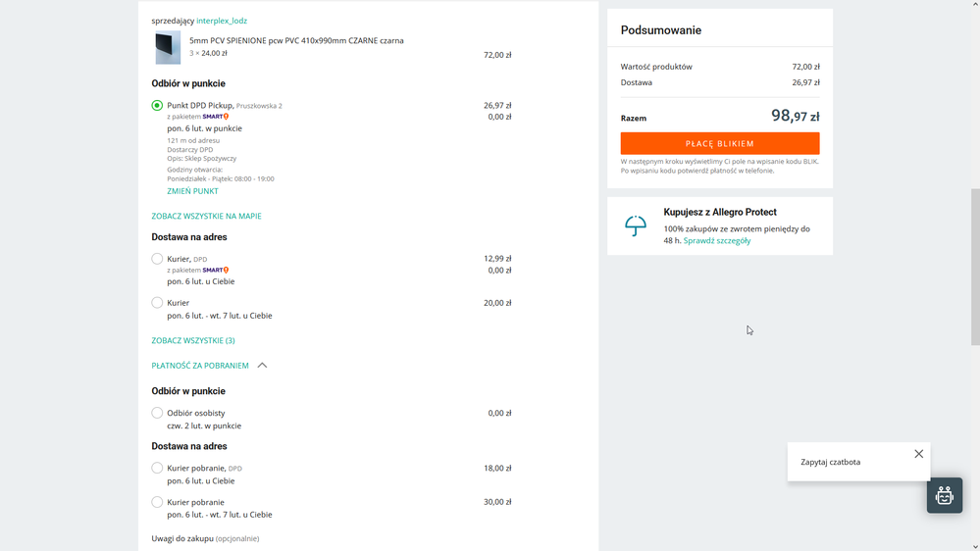Click the chevron next to Płatność za pobraniem
980x551 pixels.
tap(262, 366)
